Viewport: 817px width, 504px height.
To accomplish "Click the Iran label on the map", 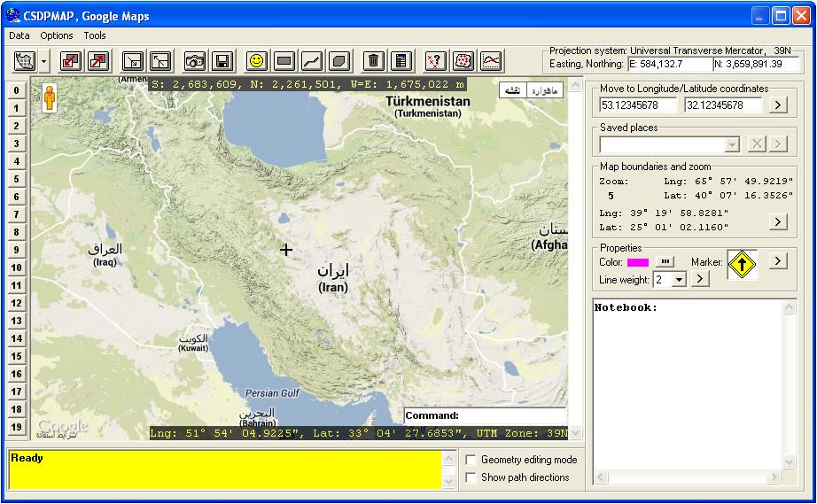I will (x=333, y=278).
